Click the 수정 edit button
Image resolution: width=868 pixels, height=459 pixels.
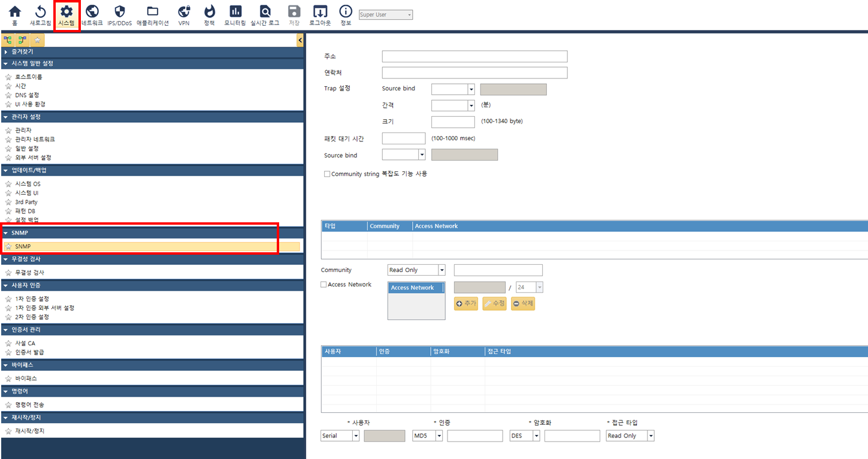(494, 304)
